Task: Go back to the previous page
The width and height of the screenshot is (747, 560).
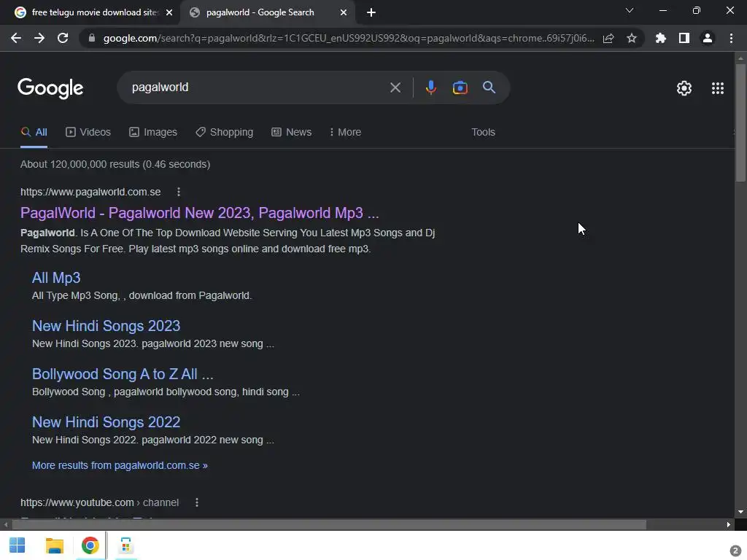Action: [x=16, y=38]
